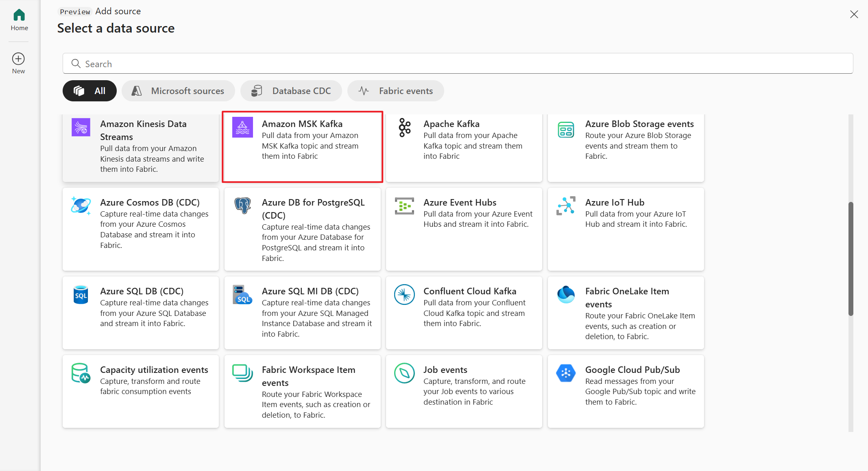Click the Job events icon
Screen dimensions: 868x471
pos(404,373)
